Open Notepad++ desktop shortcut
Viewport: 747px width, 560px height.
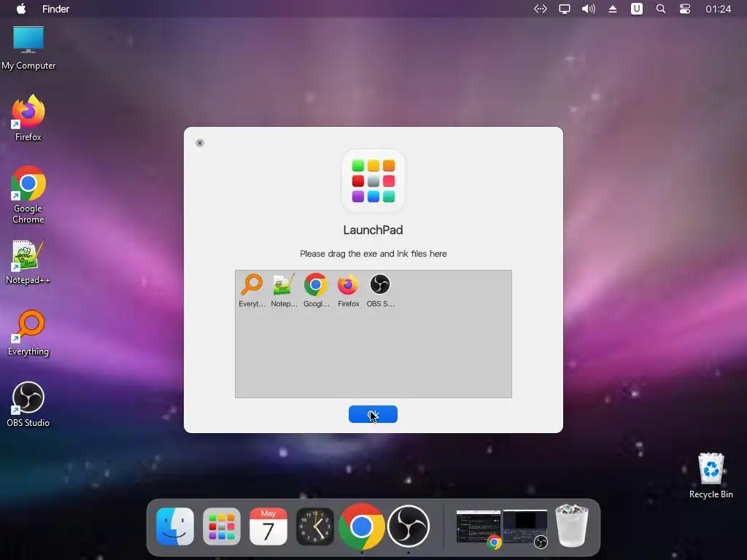tap(28, 262)
